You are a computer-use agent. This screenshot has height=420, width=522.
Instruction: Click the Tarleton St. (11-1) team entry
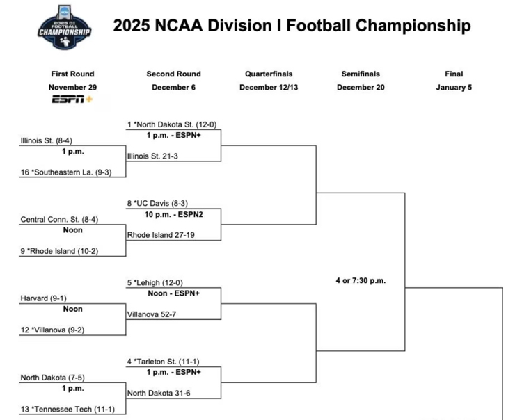[164, 362]
